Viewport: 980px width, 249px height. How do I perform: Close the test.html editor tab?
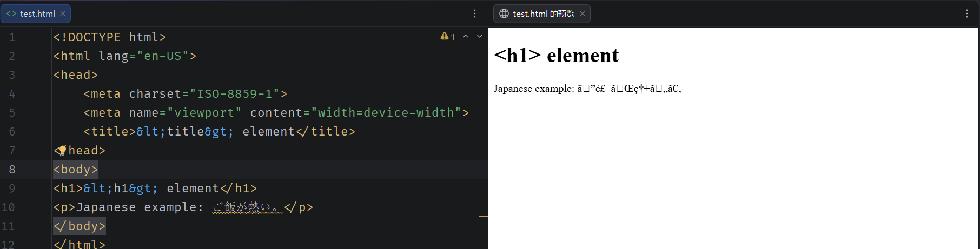(63, 14)
